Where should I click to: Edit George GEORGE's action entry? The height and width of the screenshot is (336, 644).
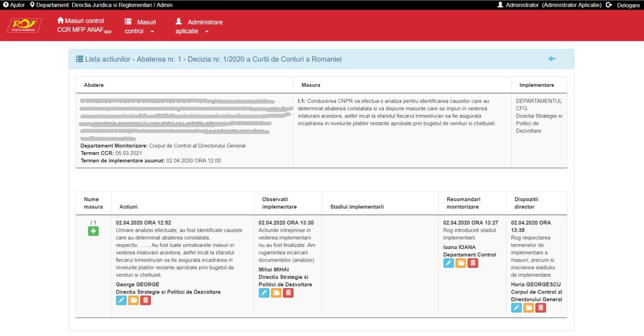(121, 300)
